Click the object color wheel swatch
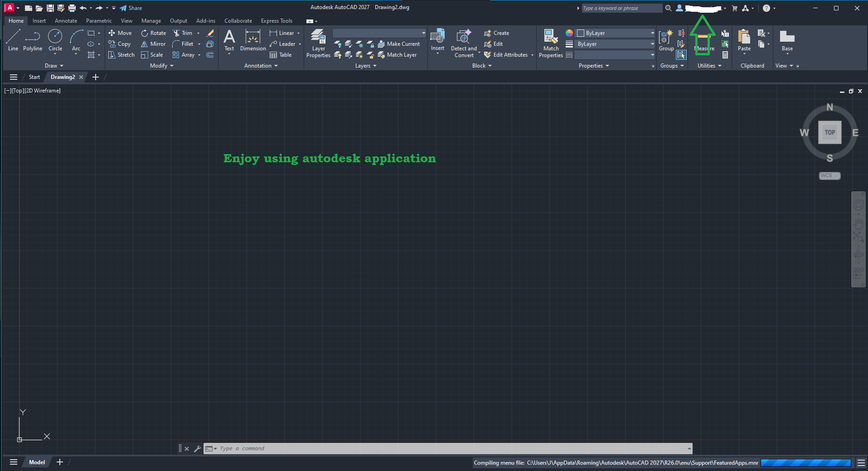 (x=569, y=33)
